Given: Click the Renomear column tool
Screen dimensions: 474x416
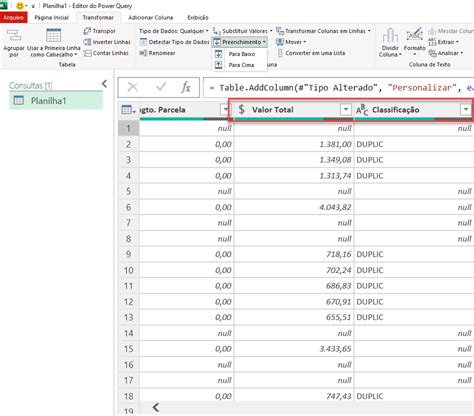Looking at the screenshot, I should tap(157, 53).
